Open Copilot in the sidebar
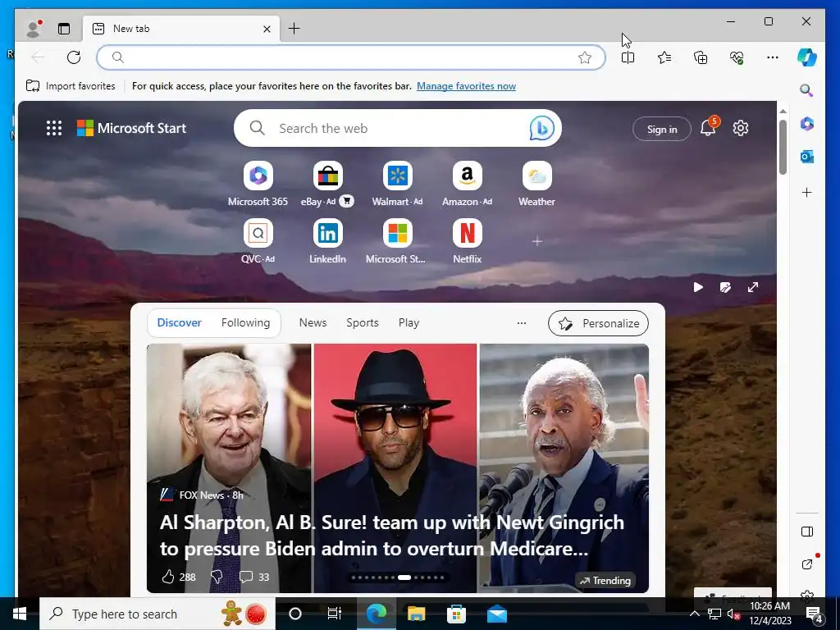Viewport: 840px width, 630px height. pyautogui.click(x=807, y=57)
